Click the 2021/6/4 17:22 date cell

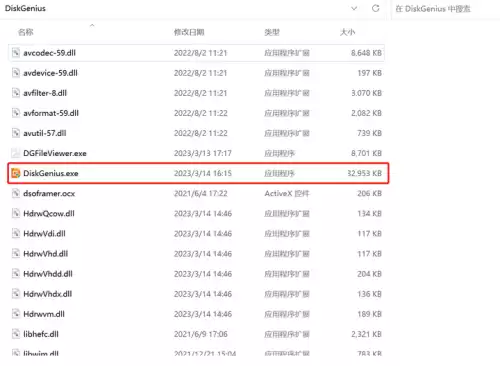[x=201, y=193]
